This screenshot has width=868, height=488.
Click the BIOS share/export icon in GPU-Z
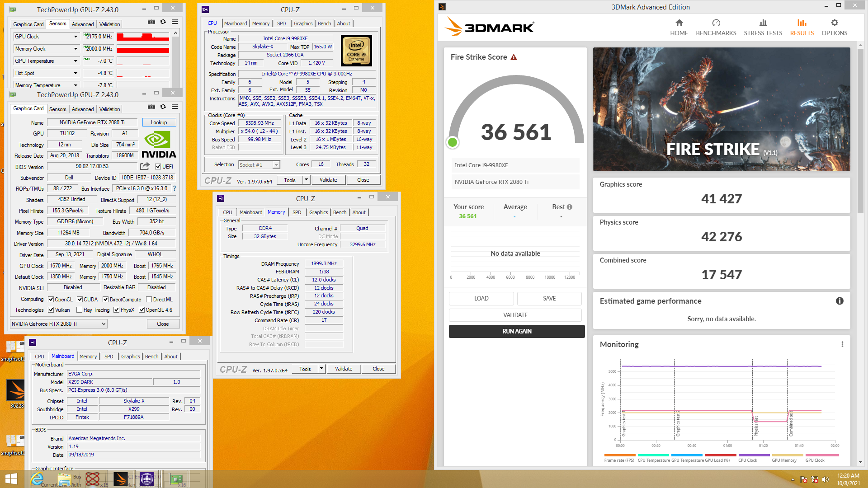point(145,166)
